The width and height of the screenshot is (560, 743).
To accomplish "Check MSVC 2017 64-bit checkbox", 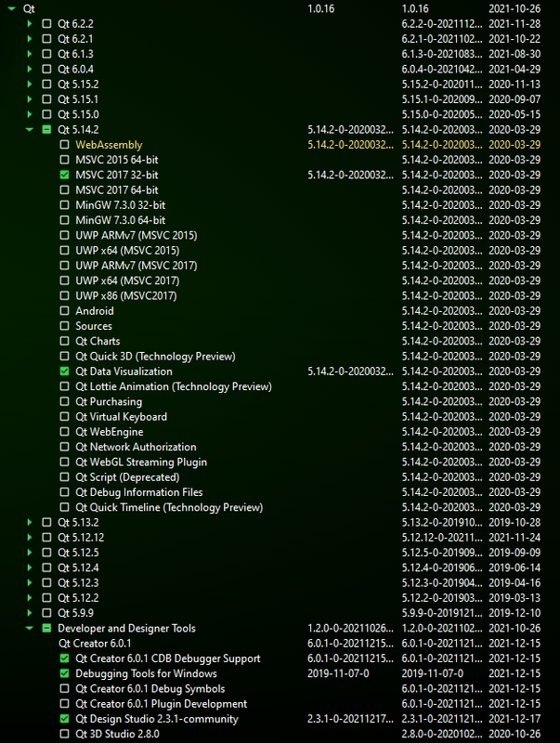I will click(64, 190).
